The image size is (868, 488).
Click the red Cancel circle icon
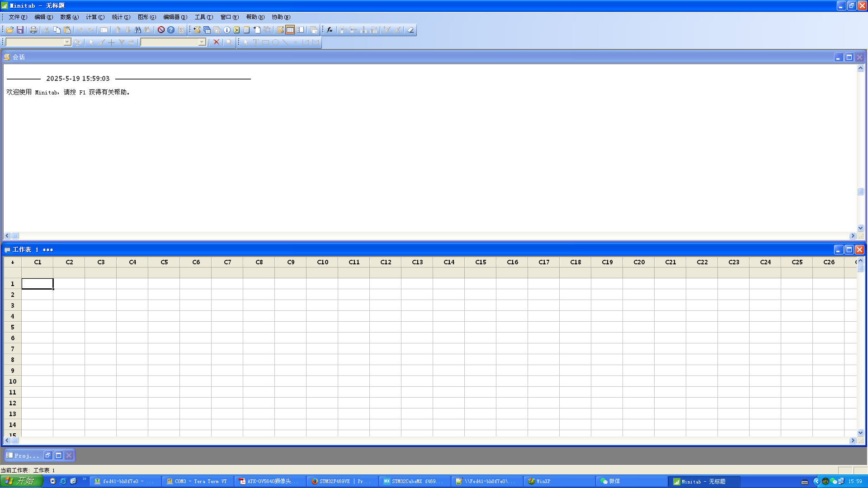[x=161, y=30]
